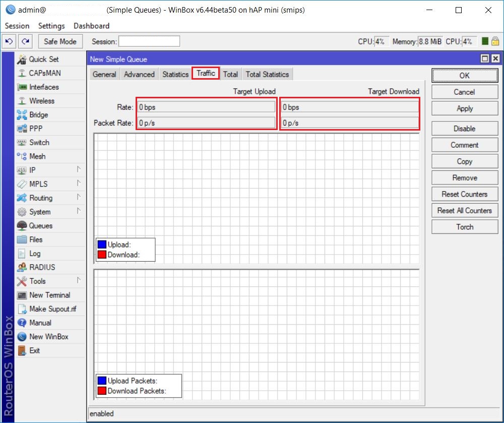Click the Target Download Packet Rate field
Screen dimensions: 504x423
coord(350,123)
